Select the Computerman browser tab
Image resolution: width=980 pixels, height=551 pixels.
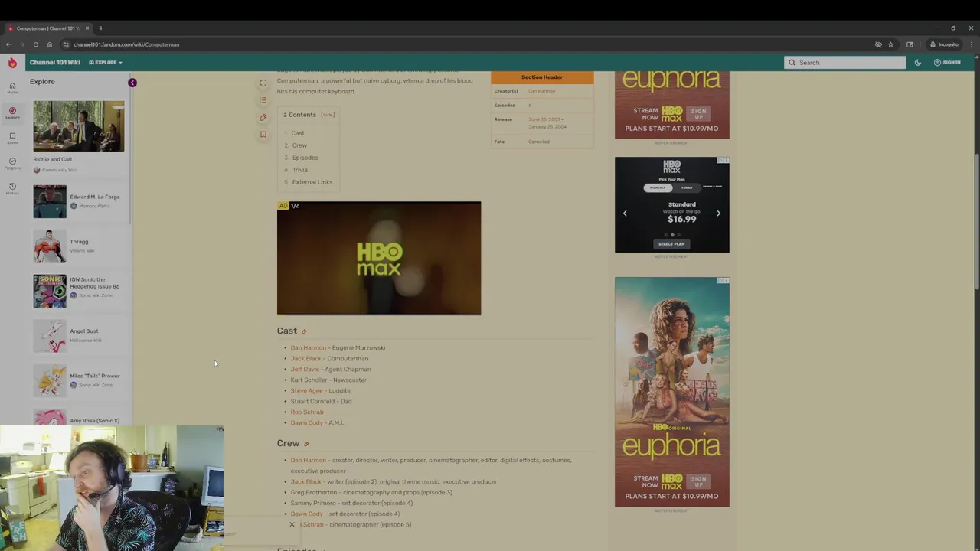(48, 28)
